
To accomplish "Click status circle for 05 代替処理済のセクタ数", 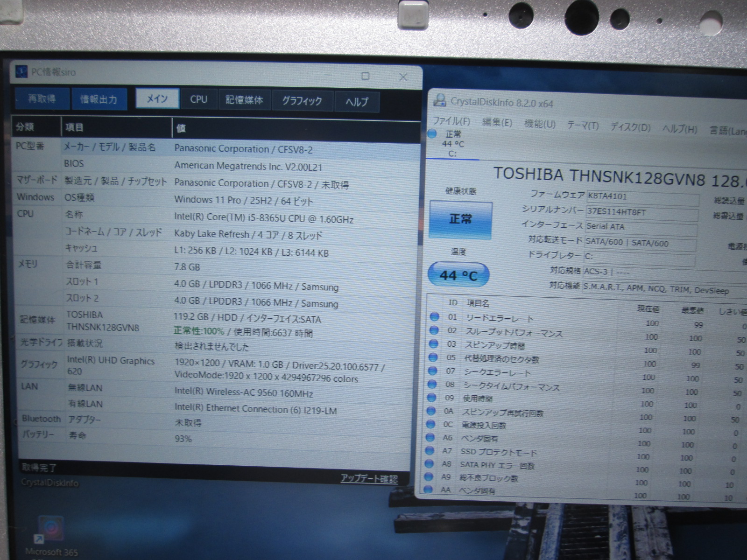I will click(433, 357).
